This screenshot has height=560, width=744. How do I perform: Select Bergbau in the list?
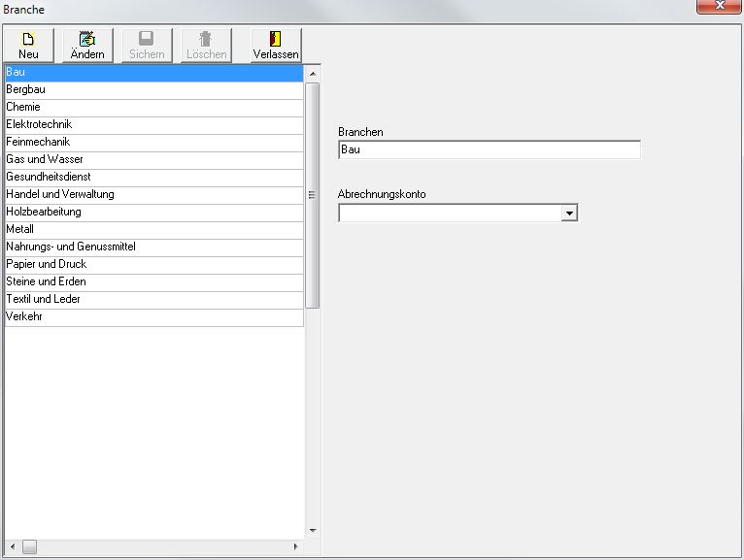153,89
